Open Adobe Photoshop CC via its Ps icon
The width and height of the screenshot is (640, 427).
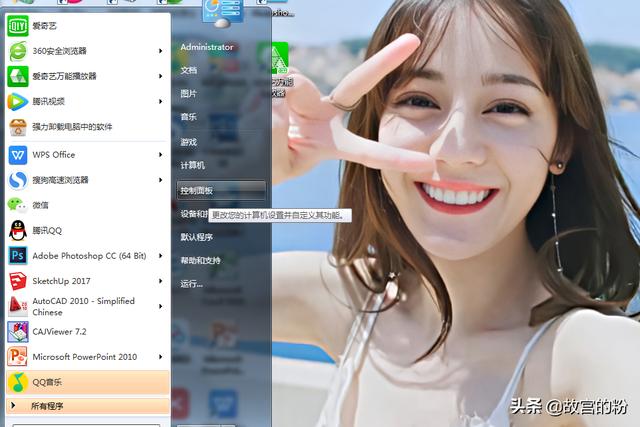[x=18, y=256]
